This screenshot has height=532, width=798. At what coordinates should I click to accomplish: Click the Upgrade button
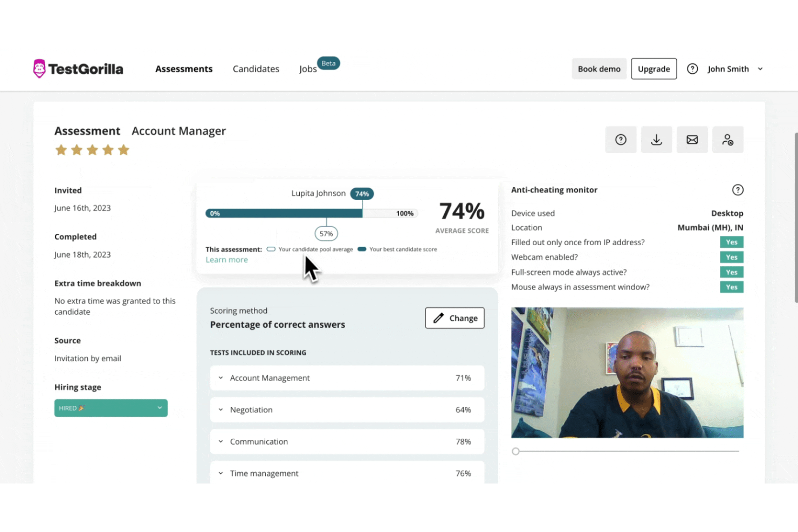[653, 69]
